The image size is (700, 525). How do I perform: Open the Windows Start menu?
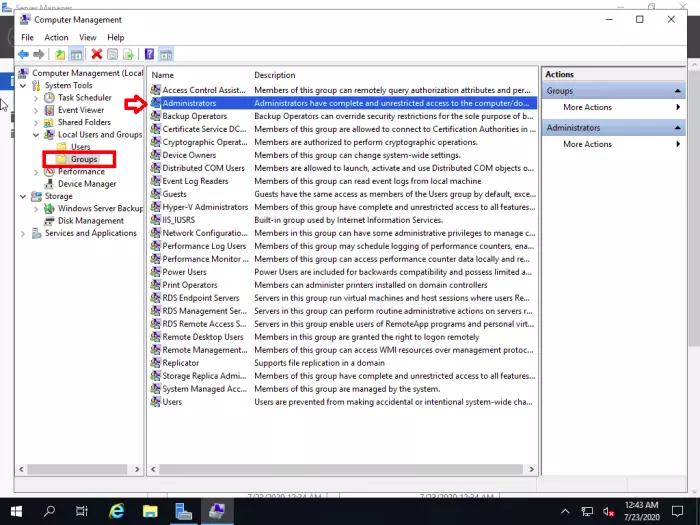tap(16, 511)
